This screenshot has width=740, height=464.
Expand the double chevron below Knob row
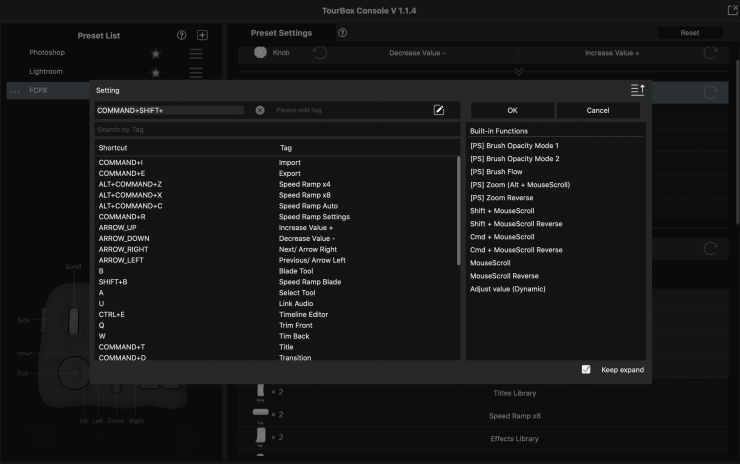[x=518, y=72]
